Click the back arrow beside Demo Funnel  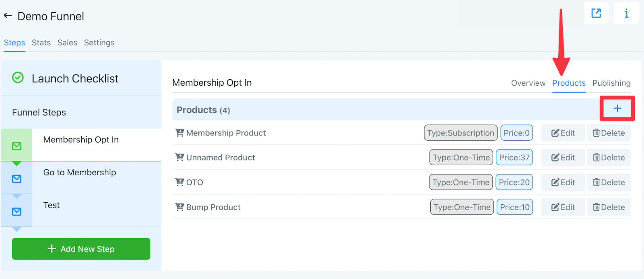pos(8,16)
